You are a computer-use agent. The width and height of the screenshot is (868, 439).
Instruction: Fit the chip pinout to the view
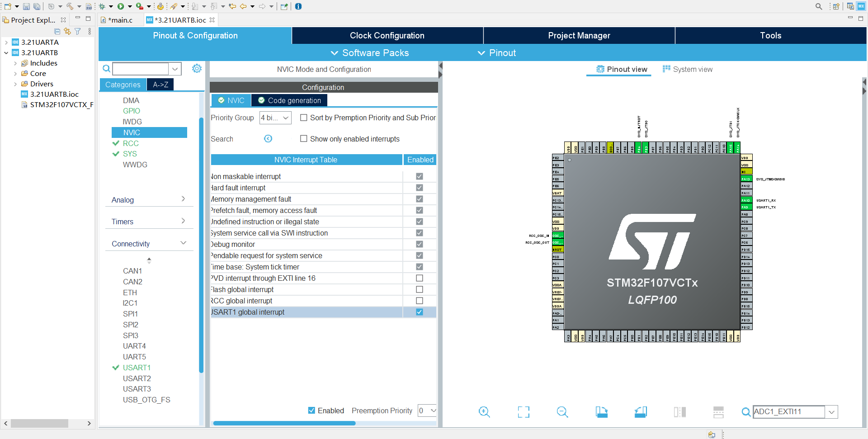point(523,412)
